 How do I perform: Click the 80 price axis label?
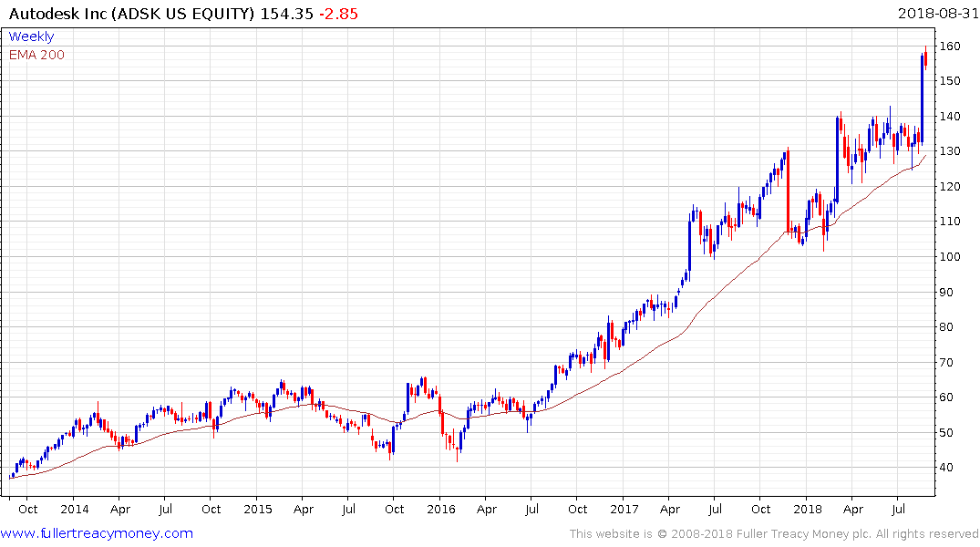click(946, 327)
